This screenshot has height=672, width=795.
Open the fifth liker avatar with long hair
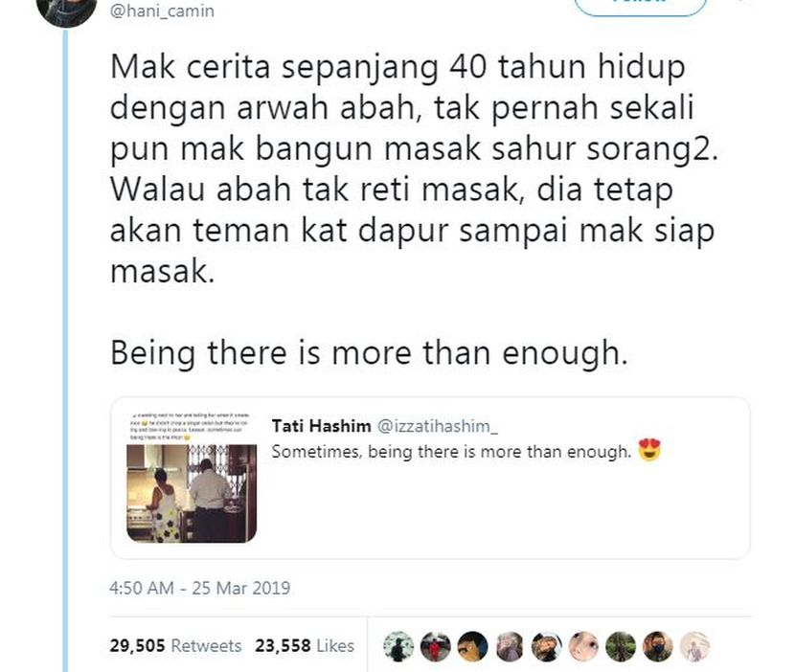[x=547, y=647]
